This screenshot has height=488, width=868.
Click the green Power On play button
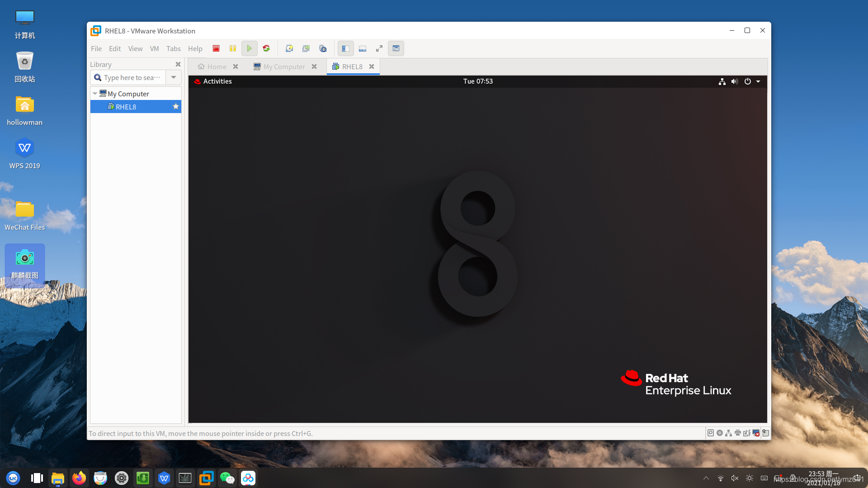(249, 48)
